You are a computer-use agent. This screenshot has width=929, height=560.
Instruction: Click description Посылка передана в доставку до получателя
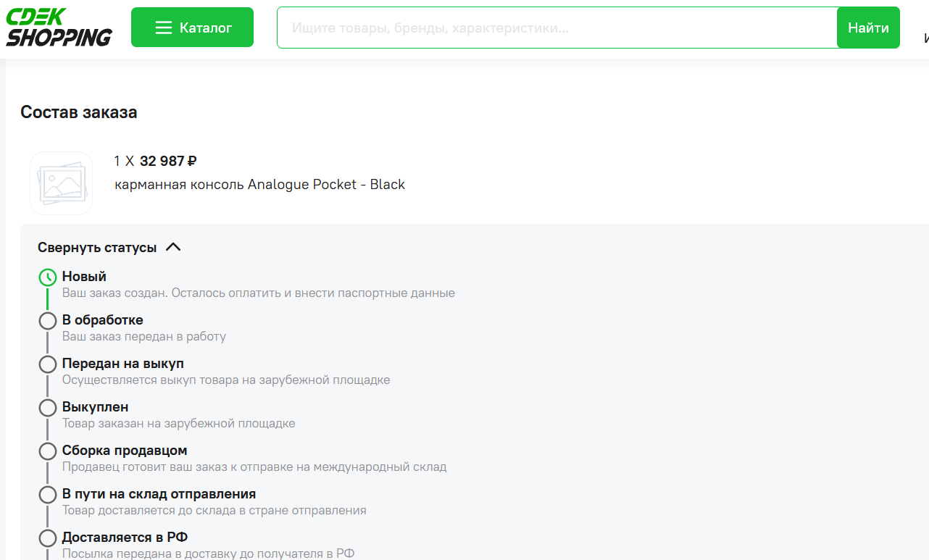pyautogui.click(x=209, y=553)
